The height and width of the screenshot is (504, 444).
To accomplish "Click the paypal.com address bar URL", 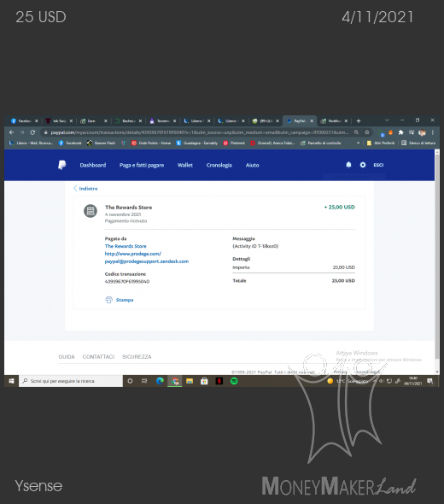I will (199, 132).
